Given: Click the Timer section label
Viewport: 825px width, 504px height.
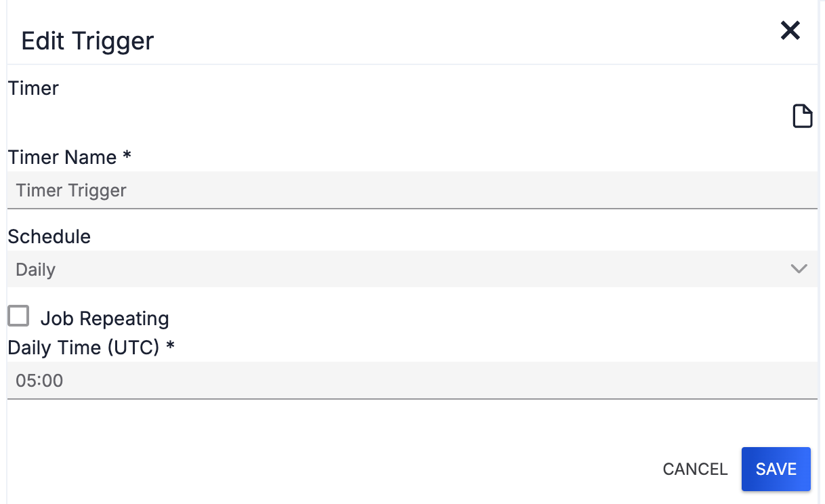Looking at the screenshot, I should coord(33,88).
